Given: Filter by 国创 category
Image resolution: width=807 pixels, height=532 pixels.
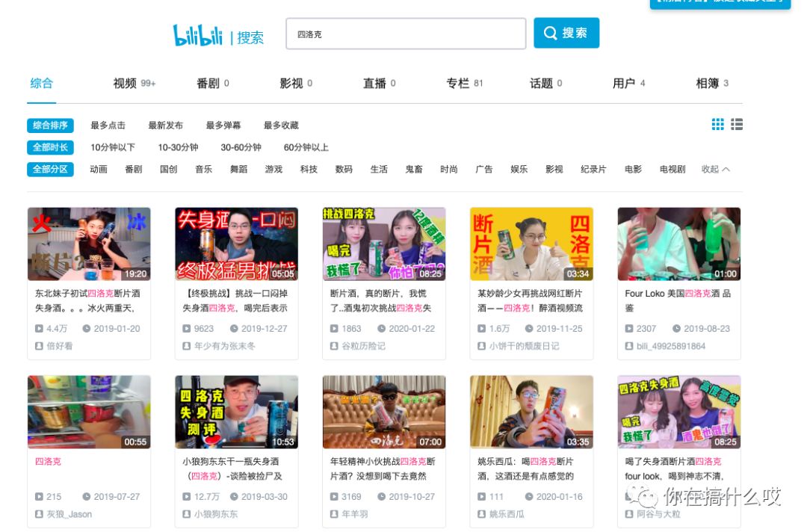Looking at the screenshot, I should (168, 170).
